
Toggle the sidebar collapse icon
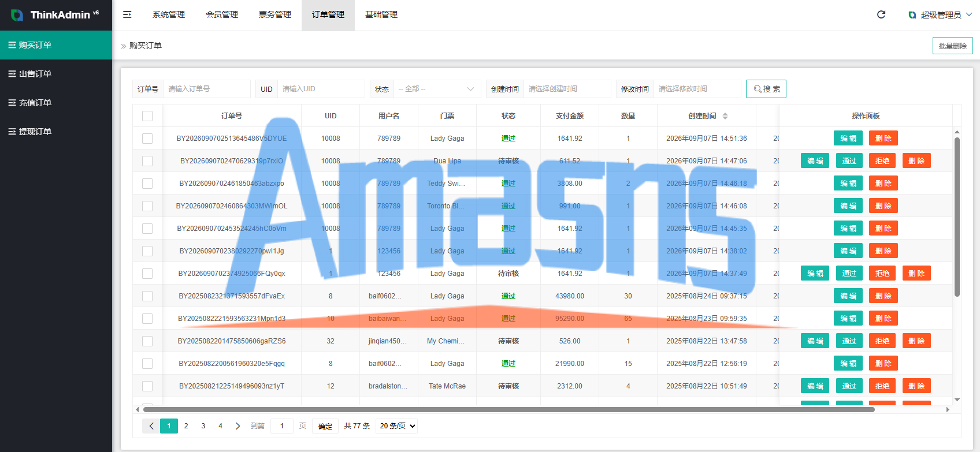pos(127,14)
